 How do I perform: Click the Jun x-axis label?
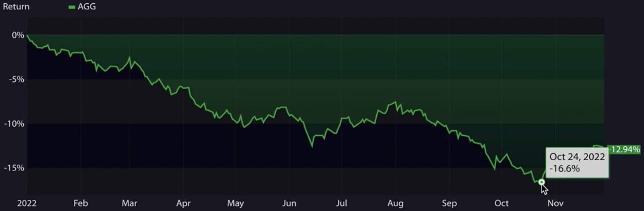click(x=289, y=203)
